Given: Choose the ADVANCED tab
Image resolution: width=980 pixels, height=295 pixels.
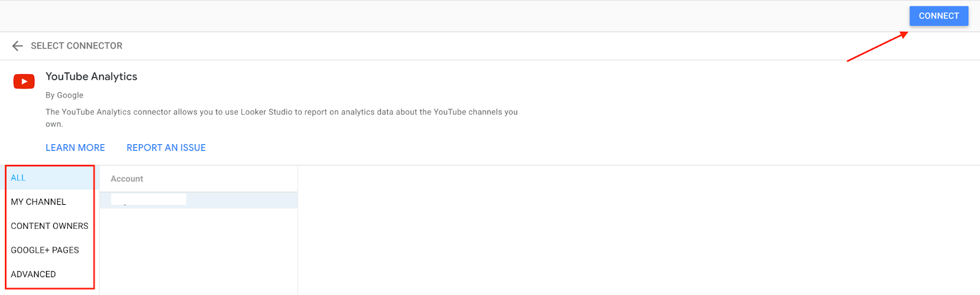Looking at the screenshot, I should (x=50, y=274).
